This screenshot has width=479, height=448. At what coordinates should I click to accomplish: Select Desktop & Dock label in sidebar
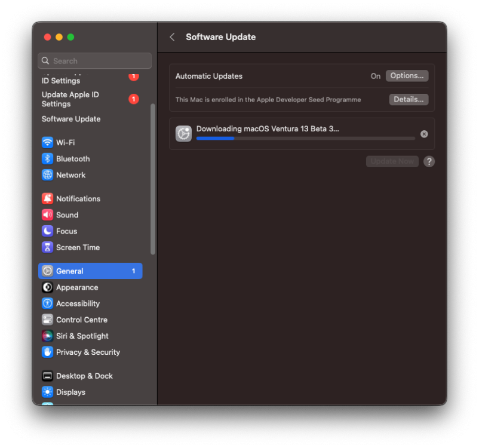tap(84, 376)
